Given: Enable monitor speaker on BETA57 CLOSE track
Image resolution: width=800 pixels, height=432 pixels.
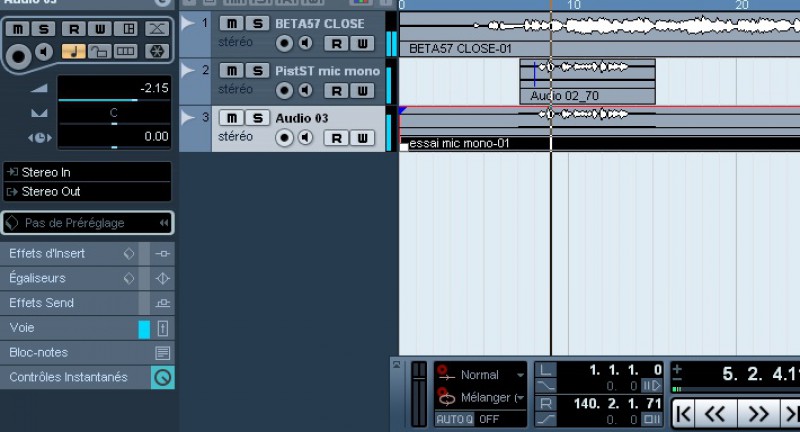Looking at the screenshot, I should pos(306,43).
